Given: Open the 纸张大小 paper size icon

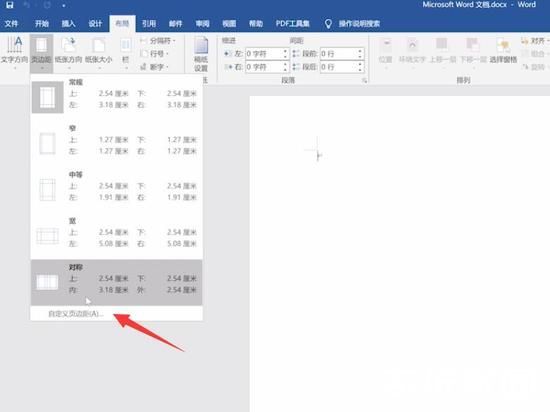Looking at the screenshot, I should 99,53.
